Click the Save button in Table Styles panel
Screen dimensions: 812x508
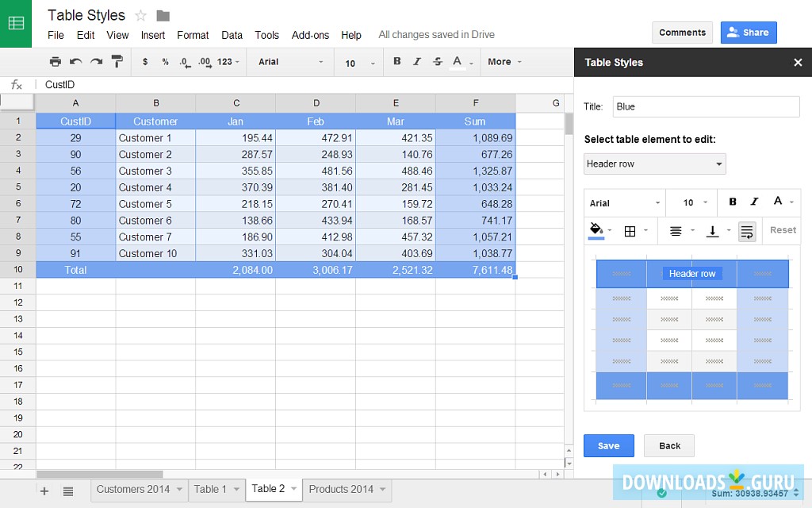pyautogui.click(x=608, y=445)
